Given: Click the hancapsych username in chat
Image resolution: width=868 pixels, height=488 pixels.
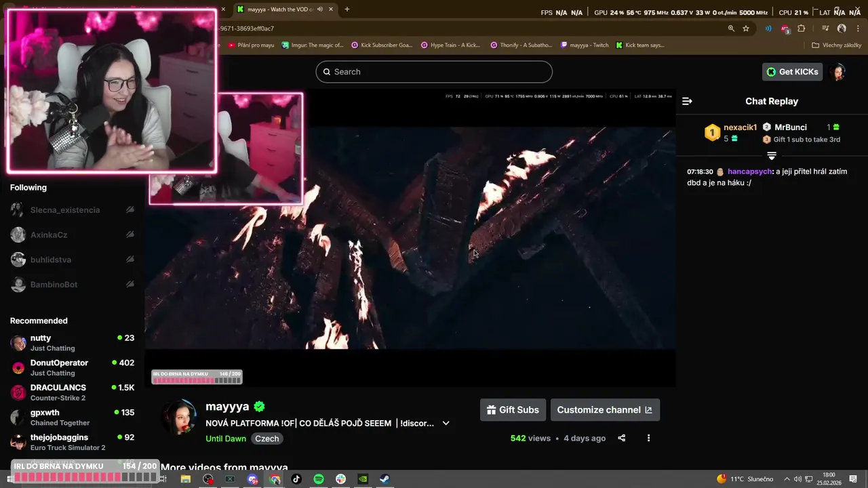Looking at the screenshot, I should (x=749, y=171).
